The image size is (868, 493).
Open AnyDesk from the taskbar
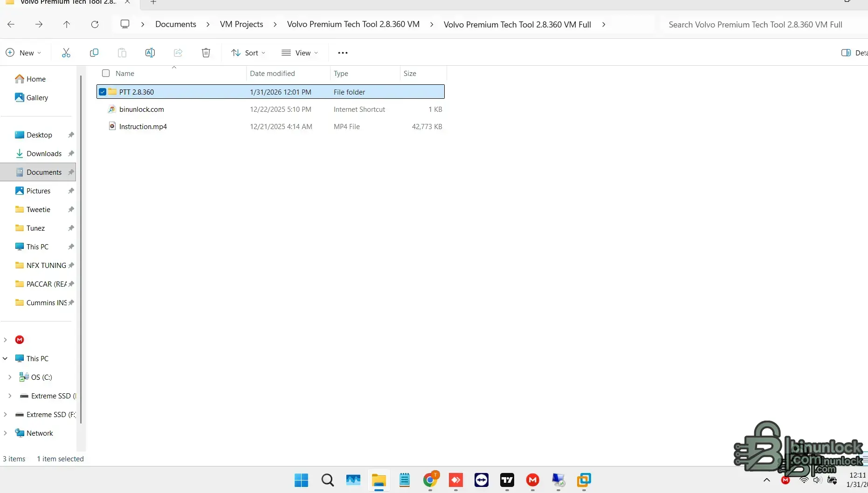(456, 480)
